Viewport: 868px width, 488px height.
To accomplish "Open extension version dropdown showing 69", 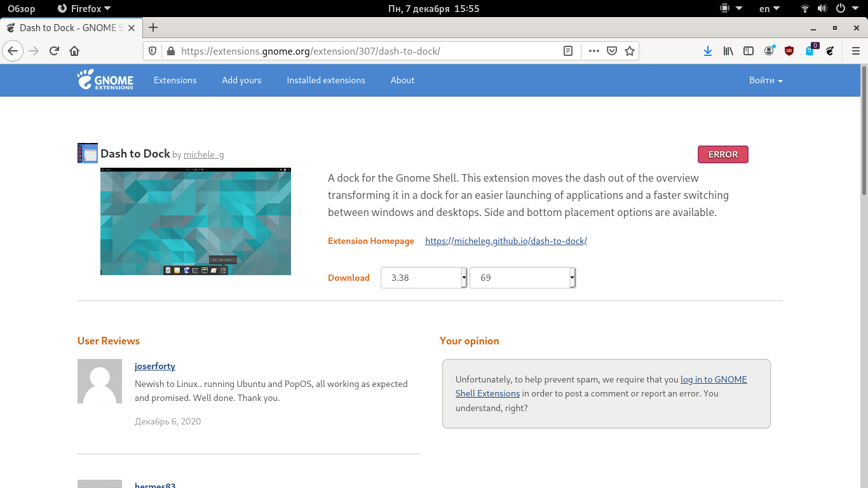I will pos(523,278).
